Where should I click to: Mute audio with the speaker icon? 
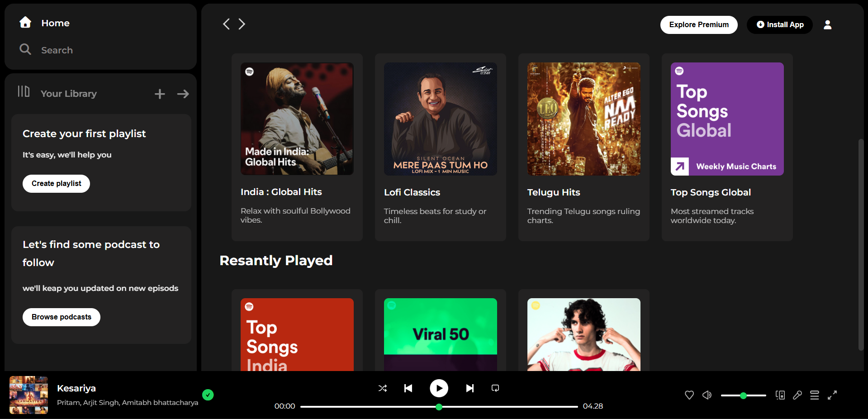(707, 395)
